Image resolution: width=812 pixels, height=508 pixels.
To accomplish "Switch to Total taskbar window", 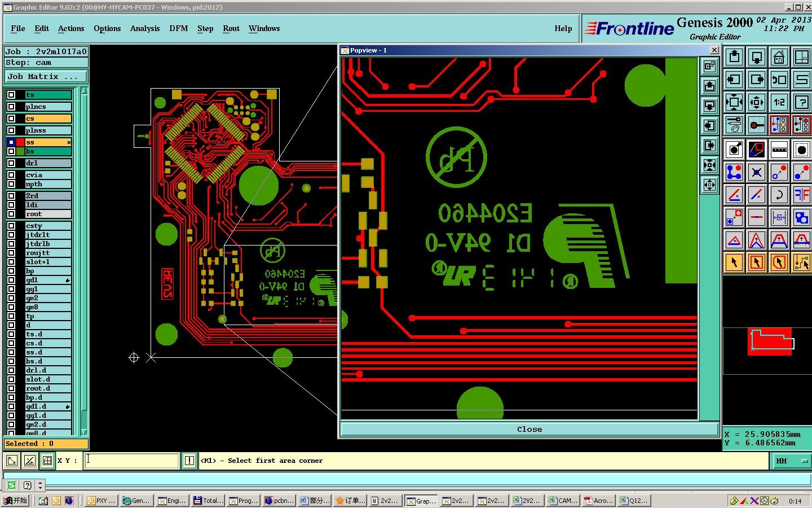I will (209, 501).
